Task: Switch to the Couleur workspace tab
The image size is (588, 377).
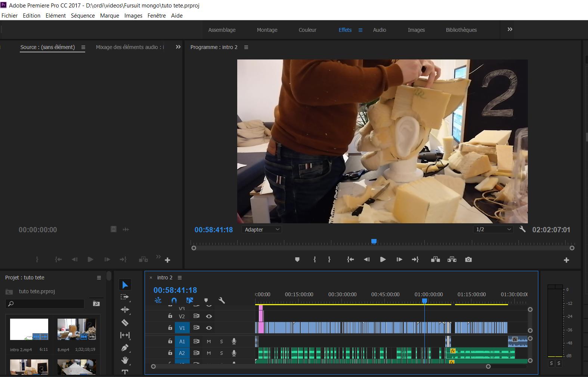Action: 307,30
